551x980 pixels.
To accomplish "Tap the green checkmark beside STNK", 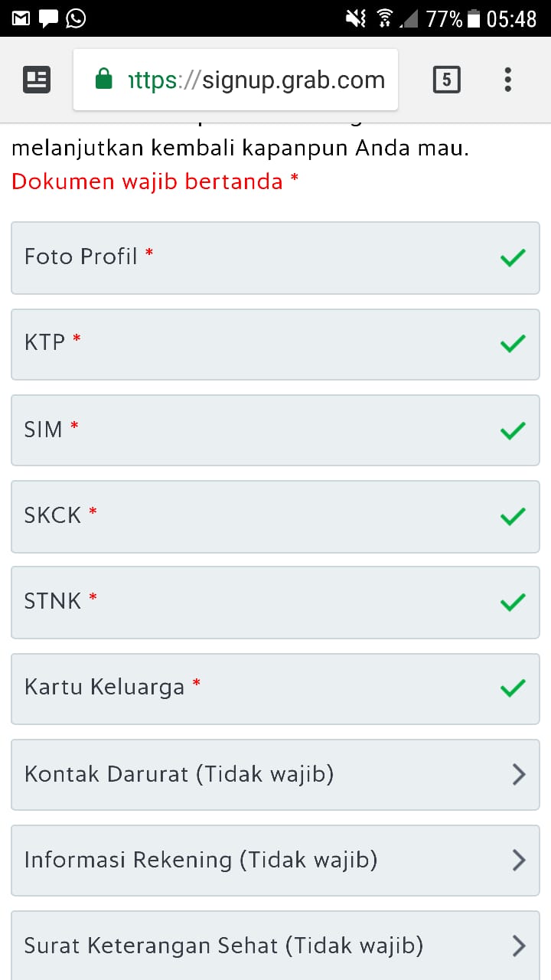I will (x=512, y=603).
